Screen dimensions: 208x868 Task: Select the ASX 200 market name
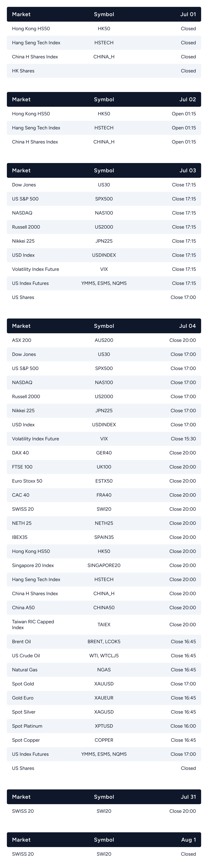[22, 340]
